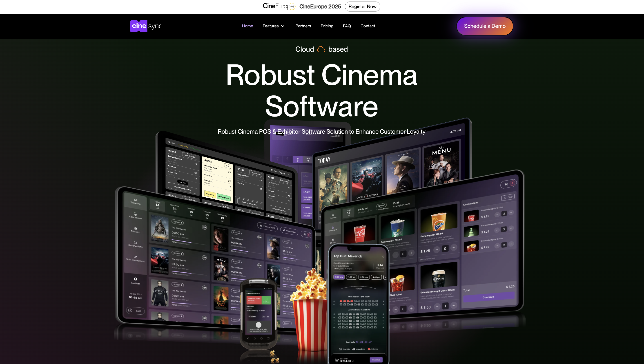The height and width of the screenshot is (364, 644).
Task: Close the Top Gun: Maverick phone panel
Action: 383,256
